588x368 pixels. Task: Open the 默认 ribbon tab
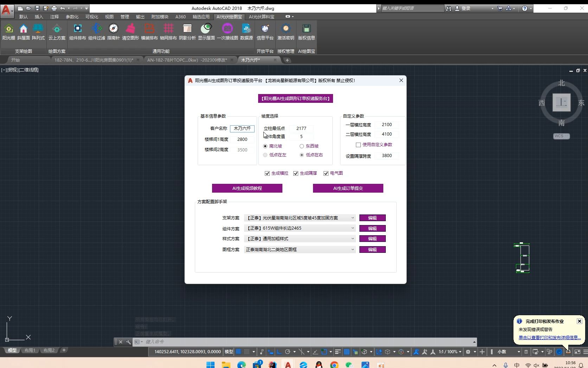point(24,17)
